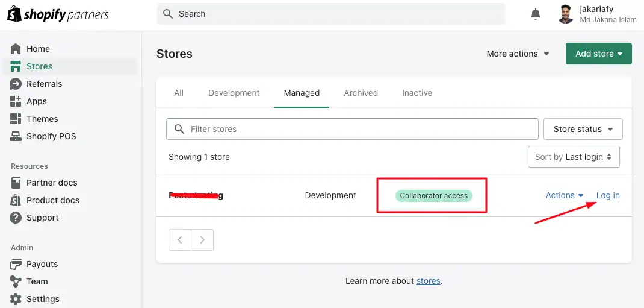This screenshot has width=644, height=308.
Task: Click the Apps grid icon
Action: [16, 101]
